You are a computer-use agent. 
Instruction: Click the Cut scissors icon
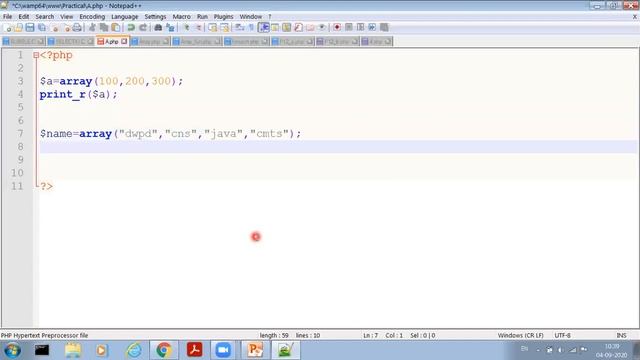[92, 27]
